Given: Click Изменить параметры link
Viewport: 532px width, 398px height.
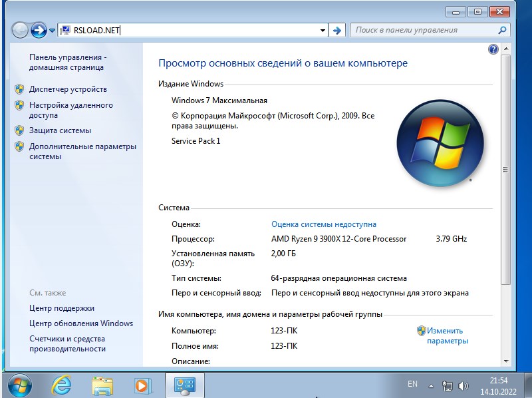Looking at the screenshot, I should tap(447, 335).
